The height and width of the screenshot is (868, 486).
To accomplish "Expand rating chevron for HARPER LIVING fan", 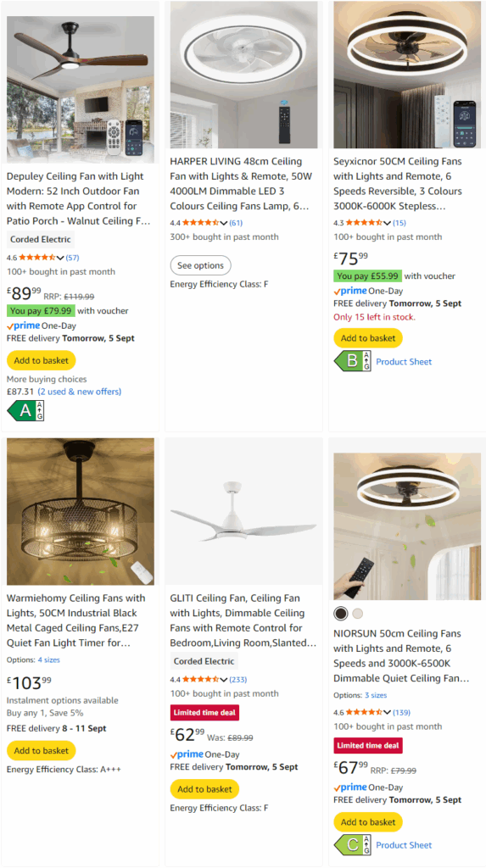I will 223,223.
